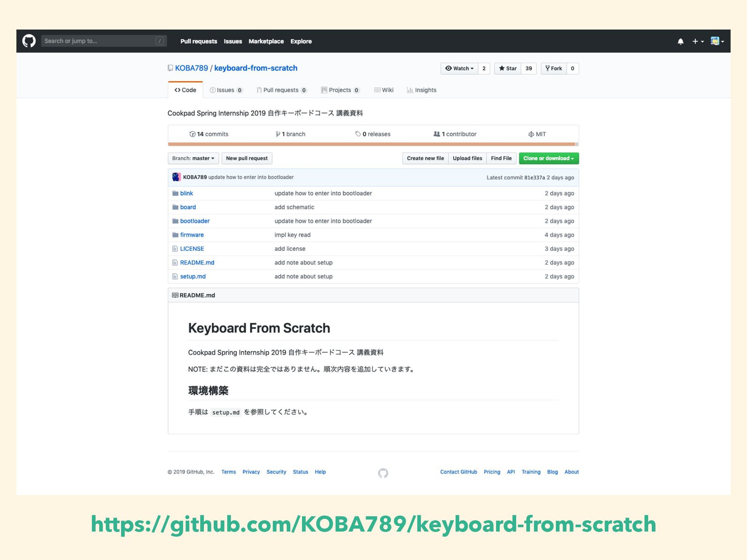Click the Upload files button
The height and width of the screenshot is (560, 747).
tap(467, 158)
